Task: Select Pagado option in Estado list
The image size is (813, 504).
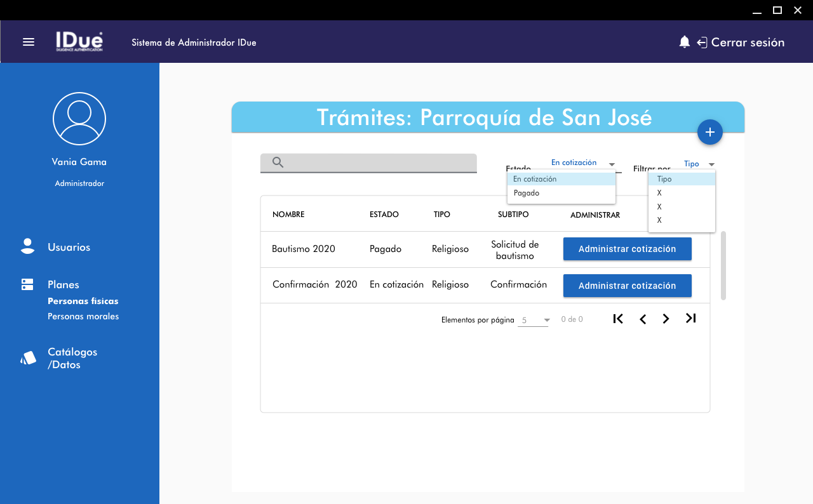Action: tap(527, 193)
